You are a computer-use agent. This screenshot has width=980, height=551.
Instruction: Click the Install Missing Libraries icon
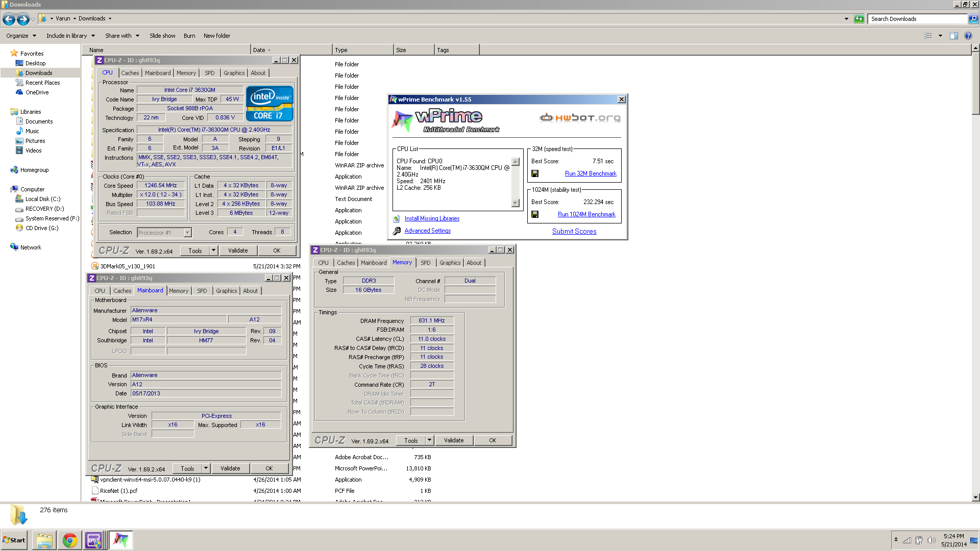[397, 219]
